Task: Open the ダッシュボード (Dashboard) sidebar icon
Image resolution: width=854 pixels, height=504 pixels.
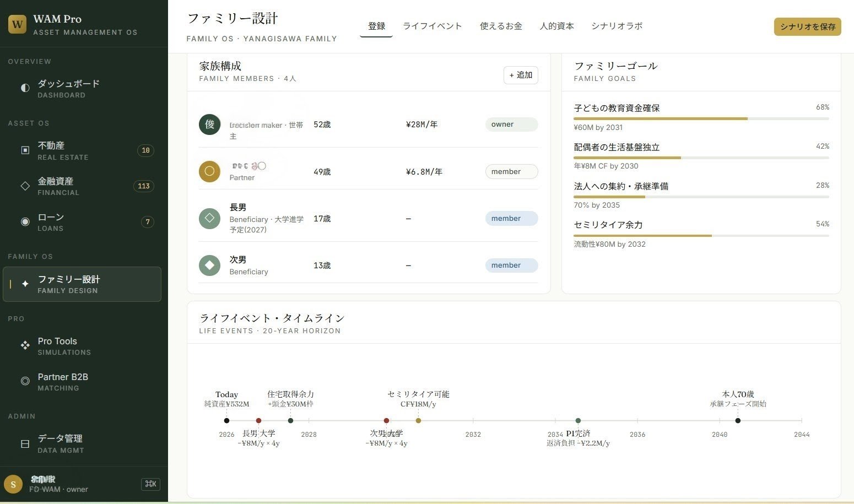Action: click(x=25, y=88)
